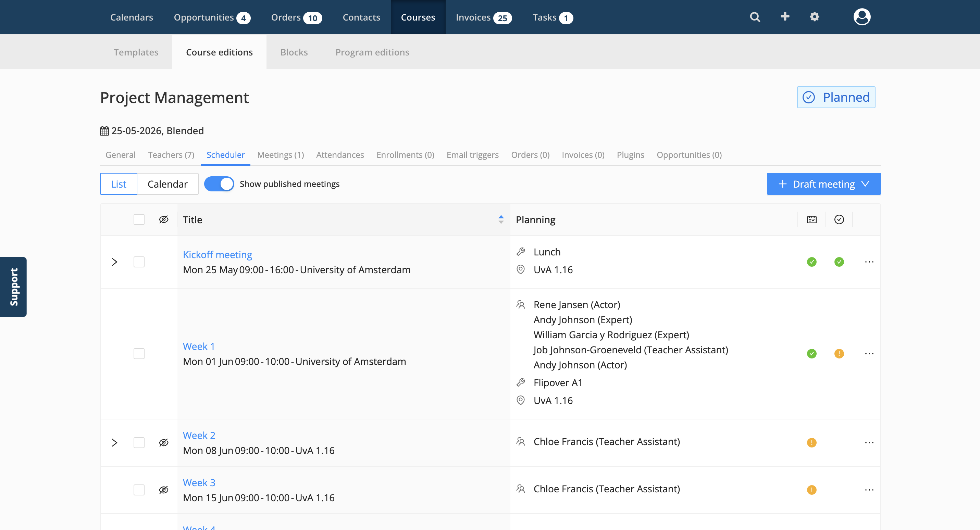Screen dimensions: 980x530
Task: Switch to List view
Action: [x=118, y=184]
